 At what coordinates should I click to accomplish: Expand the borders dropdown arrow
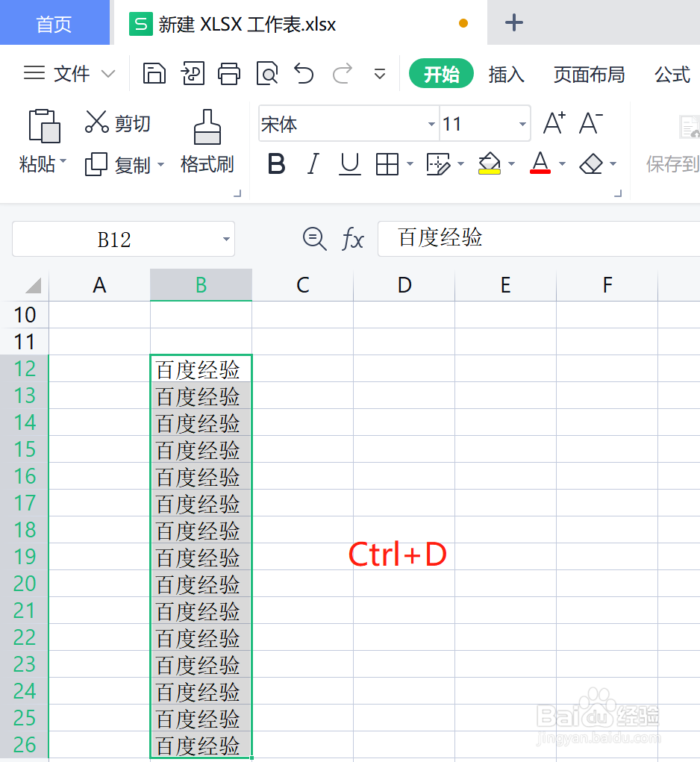coord(410,163)
